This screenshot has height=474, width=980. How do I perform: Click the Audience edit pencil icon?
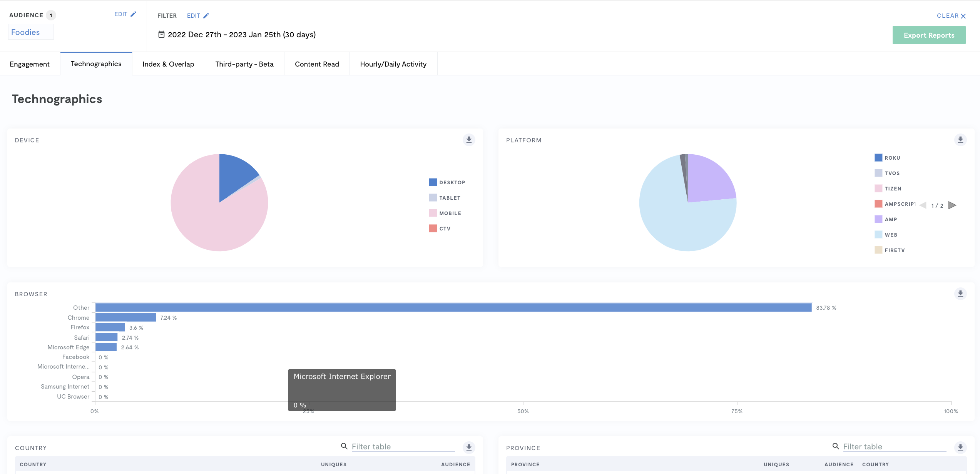133,14
